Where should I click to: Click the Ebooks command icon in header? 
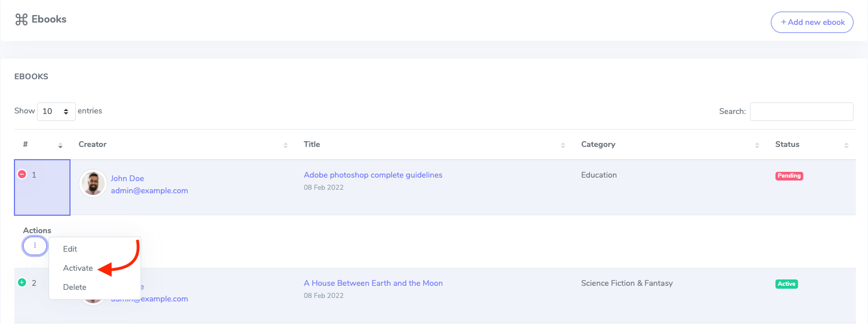coord(21,20)
